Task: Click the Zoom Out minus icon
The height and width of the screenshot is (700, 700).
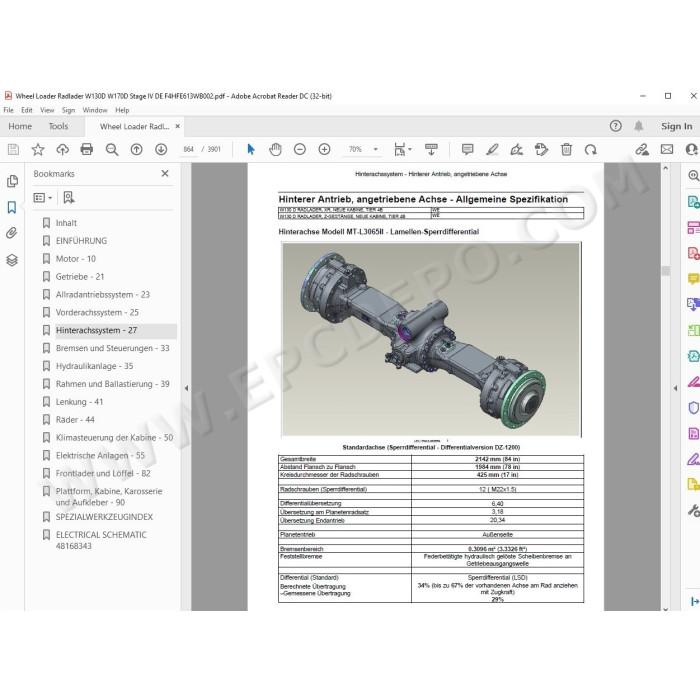Action: pos(300,149)
